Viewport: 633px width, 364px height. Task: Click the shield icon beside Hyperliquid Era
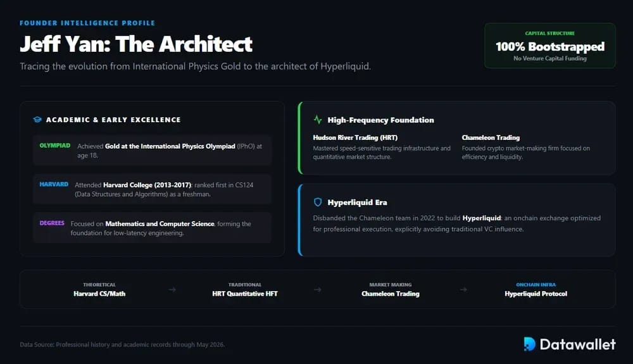[x=318, y=202]
